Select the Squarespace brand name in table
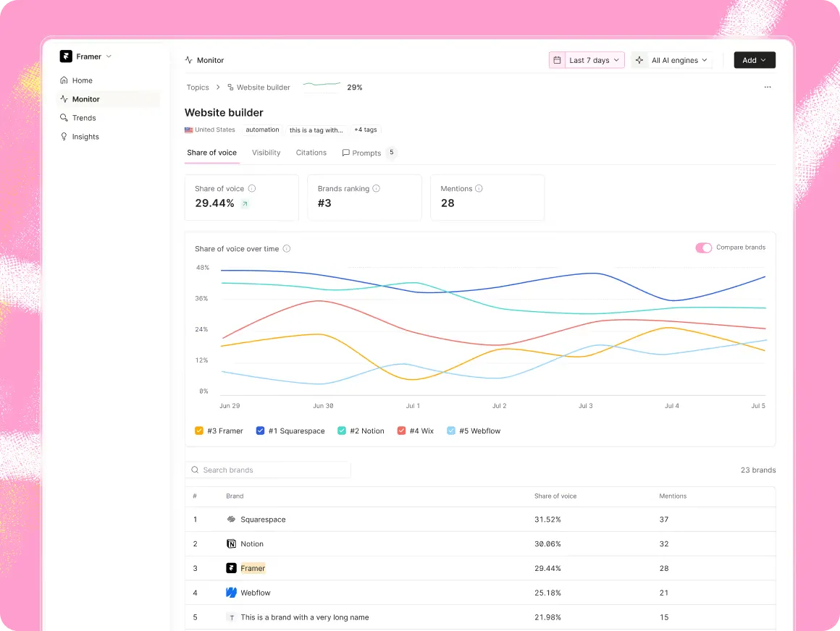Viewport: 840px width, 631px height. pos(263,519)
